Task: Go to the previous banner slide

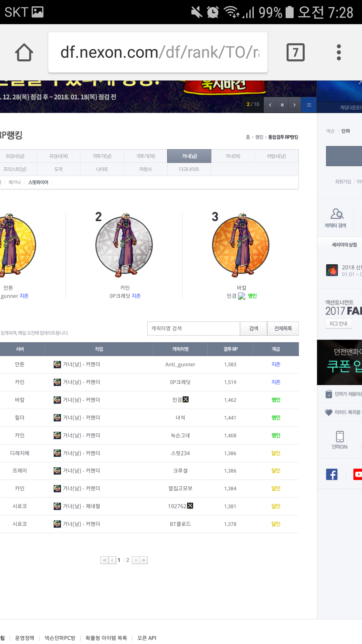Action: (270, 105)
